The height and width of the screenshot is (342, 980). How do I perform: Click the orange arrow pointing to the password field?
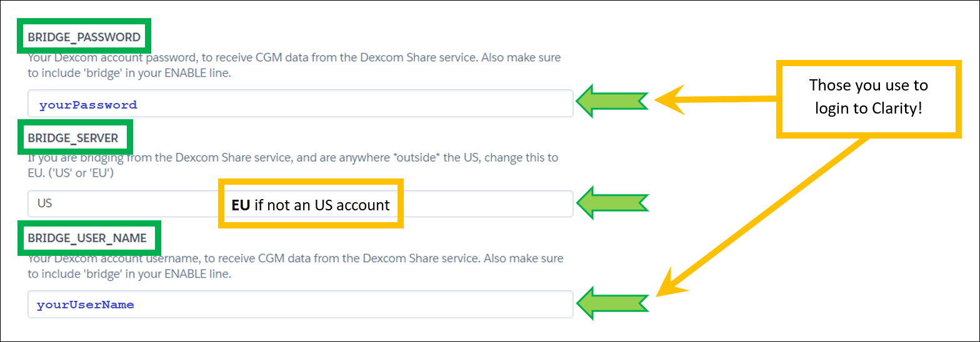pos(716,100)
